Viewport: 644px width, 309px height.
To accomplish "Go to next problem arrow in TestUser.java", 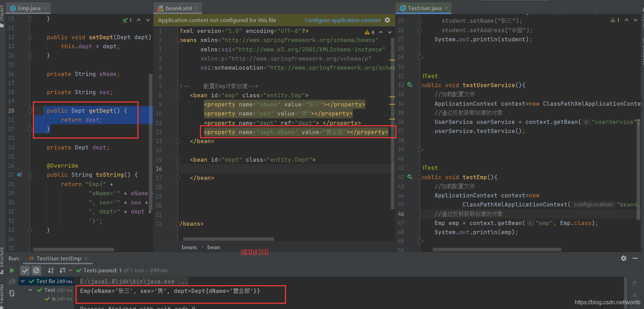I will pos(635,20).
